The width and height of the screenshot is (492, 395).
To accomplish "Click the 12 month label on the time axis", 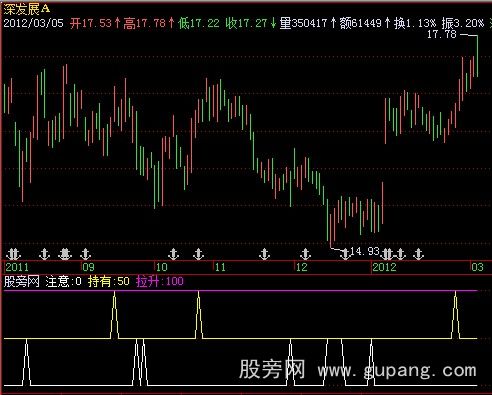I will tap(301, 267).
